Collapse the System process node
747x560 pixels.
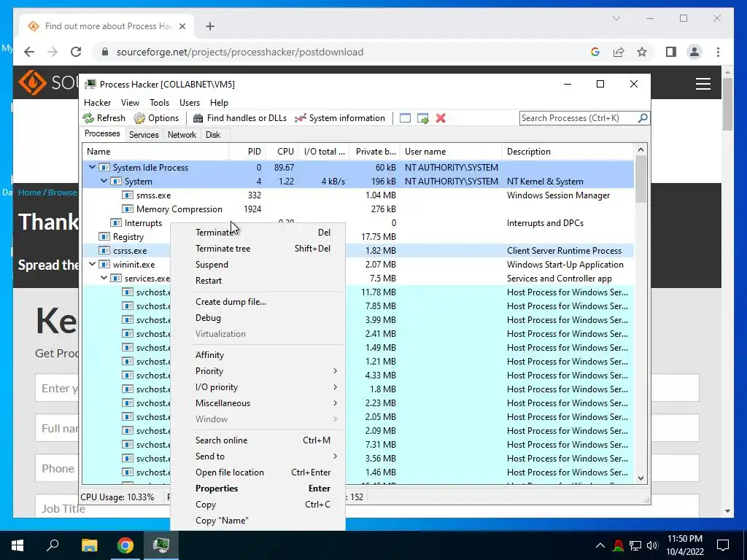(104, 181)
